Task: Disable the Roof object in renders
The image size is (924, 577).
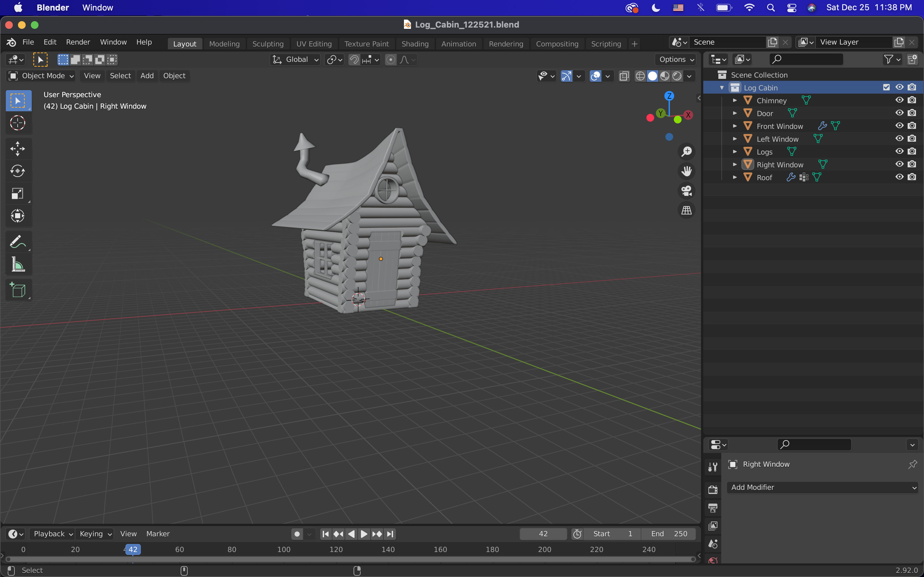Action: point(912,177)
